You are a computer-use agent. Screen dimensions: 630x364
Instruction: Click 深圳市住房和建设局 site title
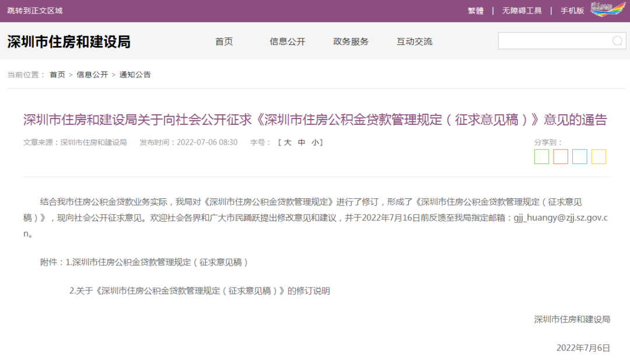click(69, 41)
